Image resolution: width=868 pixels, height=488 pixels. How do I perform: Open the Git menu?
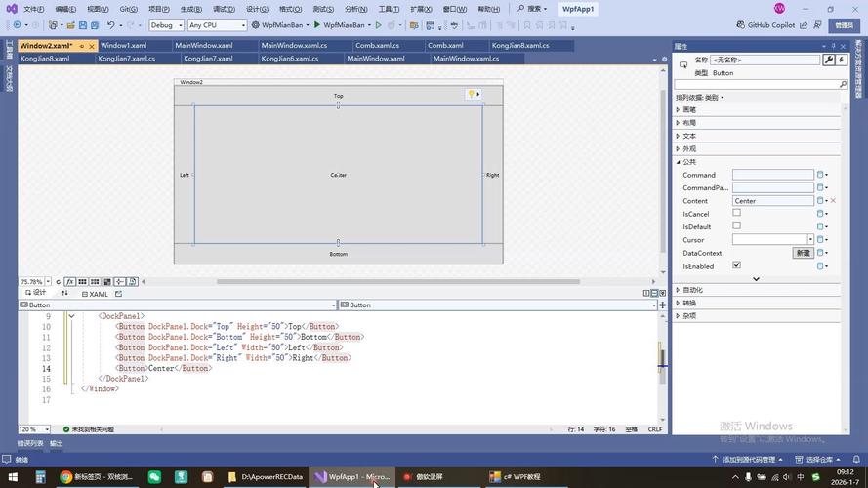(x=129, y=9)
